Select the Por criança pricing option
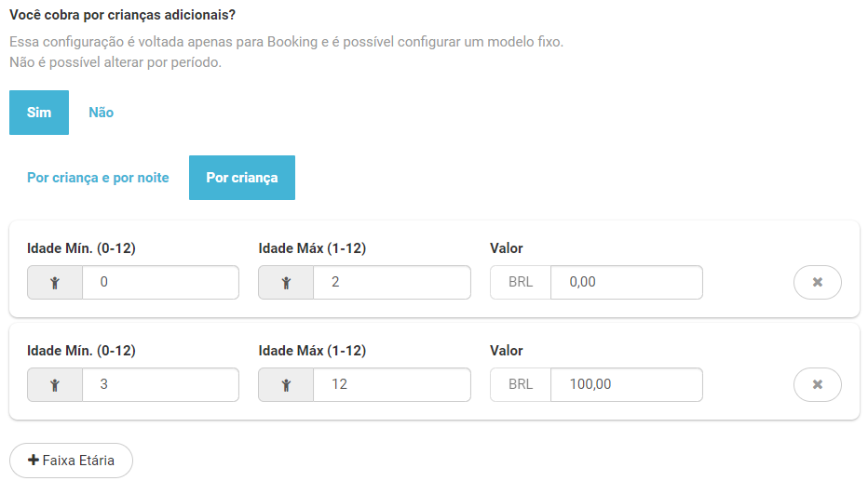Screen dimensions: 868x481 pos(242,178)
